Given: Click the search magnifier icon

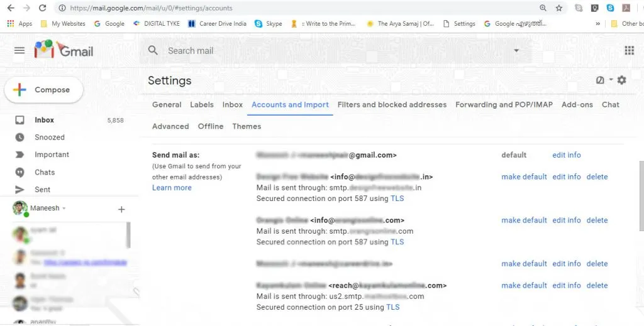Looking at the screenshot, I should (153, 50).
